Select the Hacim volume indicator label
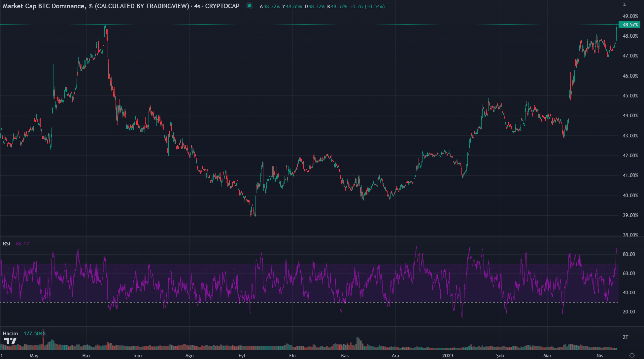This screenshot has width=644, height=359. pyautogui.click(x=10, y=334)
